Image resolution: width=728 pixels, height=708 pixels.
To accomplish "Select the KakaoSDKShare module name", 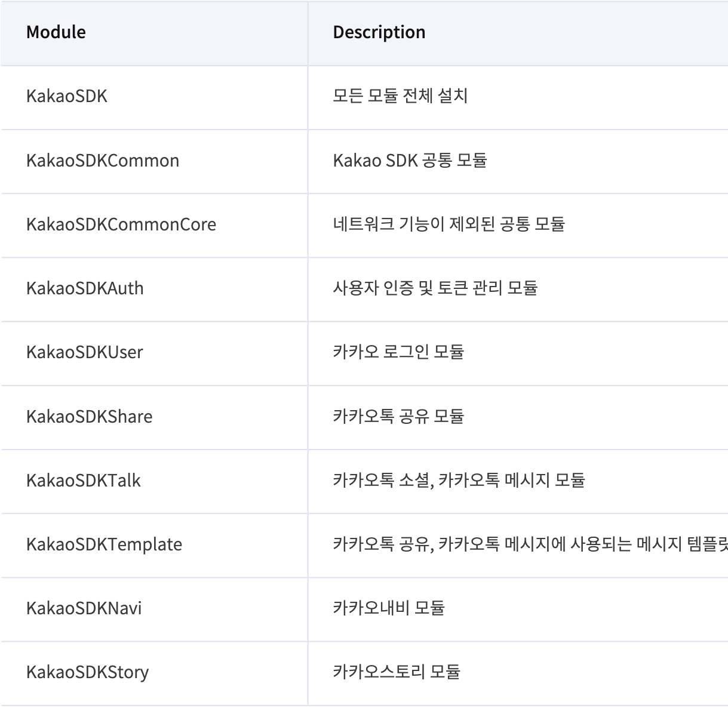I will (90, 416).
